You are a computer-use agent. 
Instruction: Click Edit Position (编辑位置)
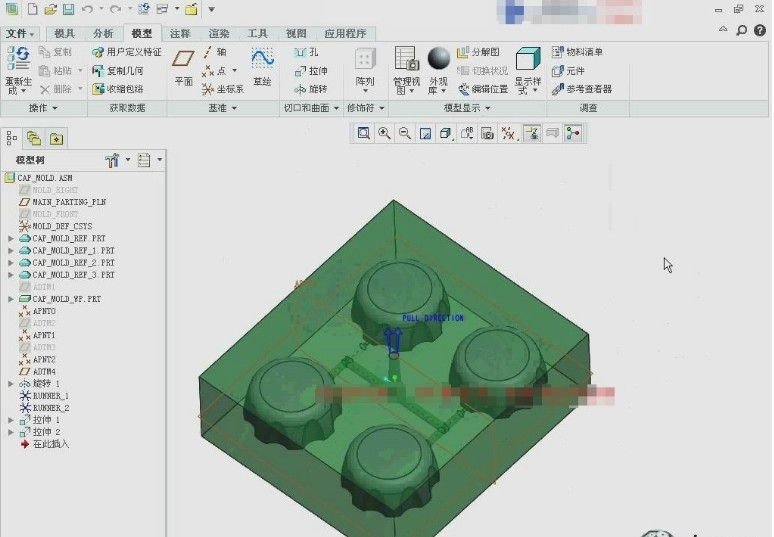click(x=483, y=89)
